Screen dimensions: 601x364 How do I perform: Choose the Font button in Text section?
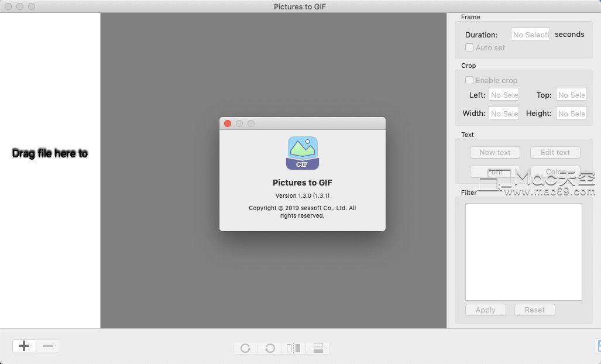coord(495,171)
